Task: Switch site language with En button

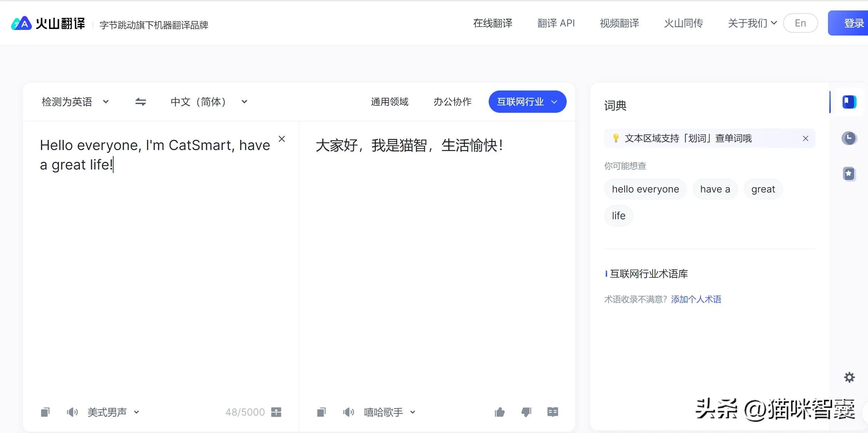Action: click(x=800, y=23)
